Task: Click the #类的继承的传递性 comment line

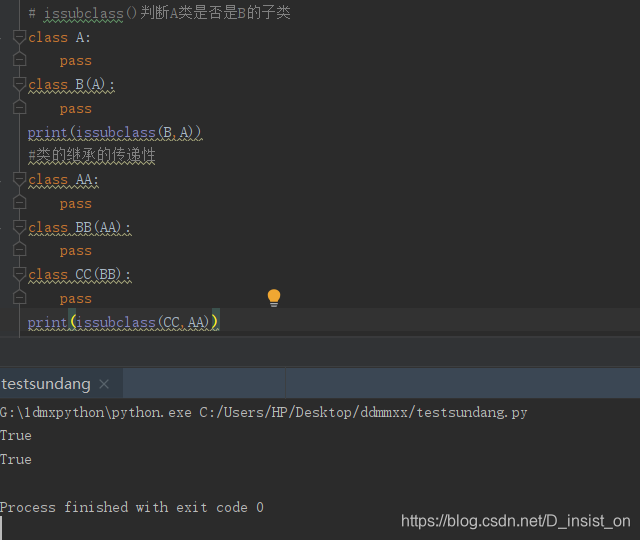Action: pyautogui.click(x=91, y=156)
